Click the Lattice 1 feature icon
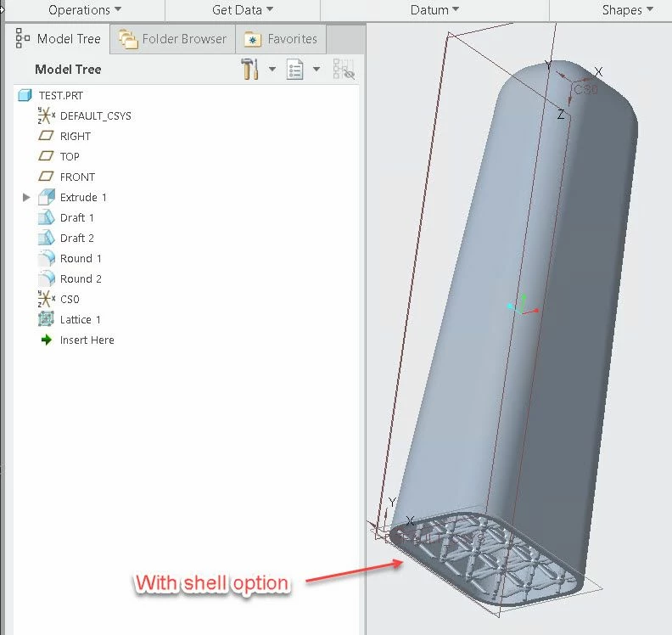 [47, 319]
